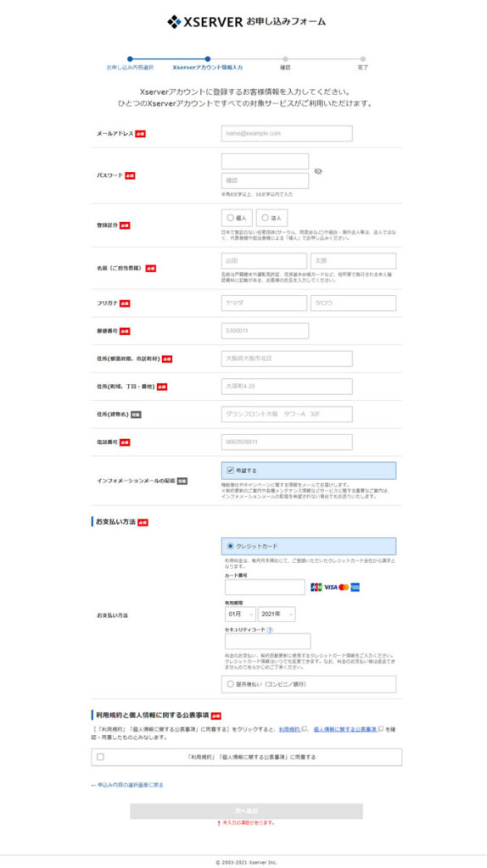The image size is (487, 868).
Task: Open the expiration year 2021年 dropdown
Action: [x=277, y=614]
